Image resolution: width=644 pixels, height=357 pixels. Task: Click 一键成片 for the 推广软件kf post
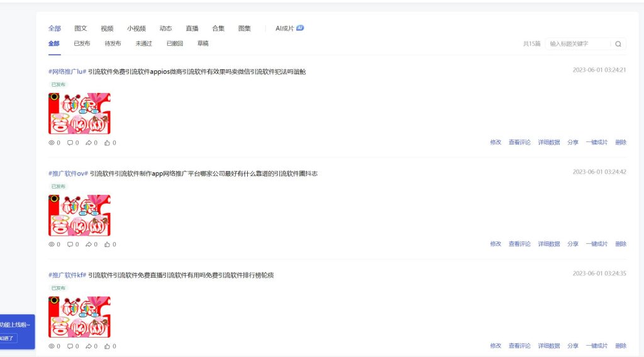(597, 346)
